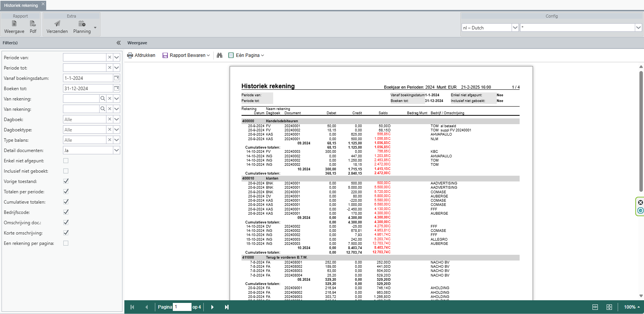Enable Een rekening per pagina
The image size is (644, 314).
tap(66, 243)
